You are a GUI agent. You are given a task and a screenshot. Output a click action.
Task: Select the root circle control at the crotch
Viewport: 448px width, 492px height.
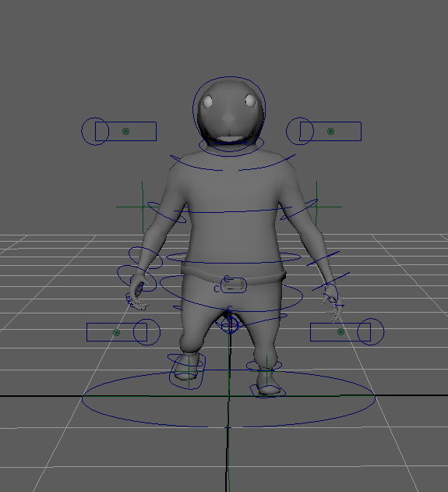(x=230, y=325)
